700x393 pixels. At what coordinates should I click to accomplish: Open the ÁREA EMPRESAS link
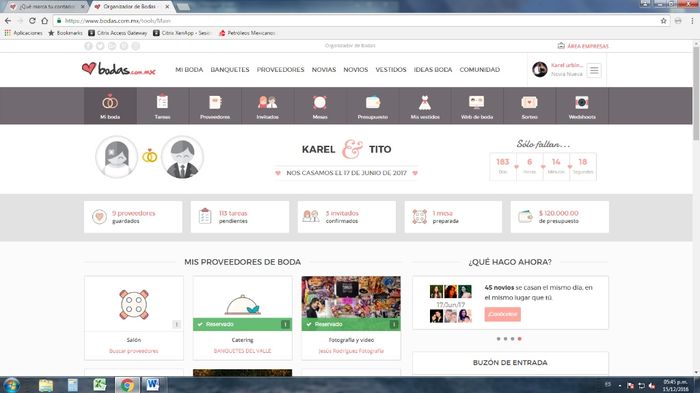[x=583, y=46]
